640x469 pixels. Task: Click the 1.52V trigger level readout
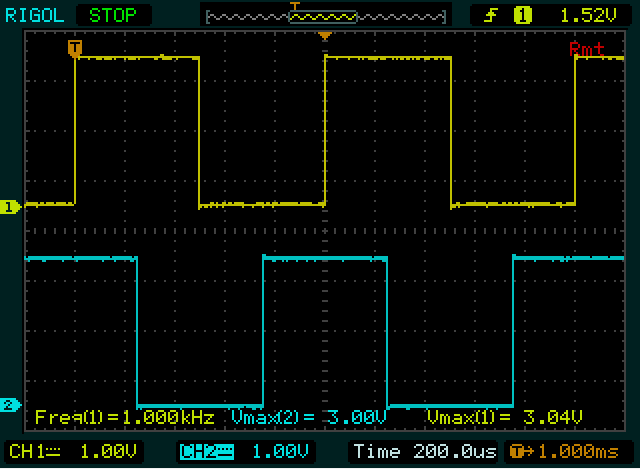588,16
